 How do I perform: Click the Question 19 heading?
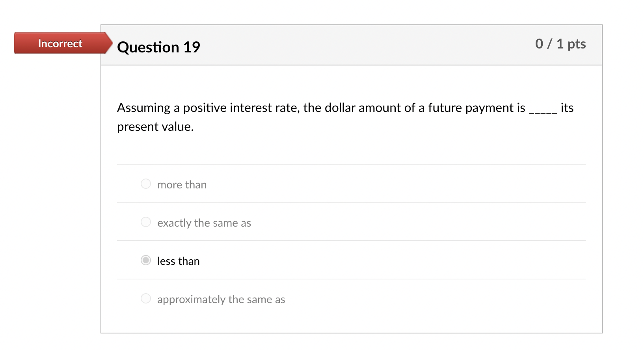(x=159, y=47)
